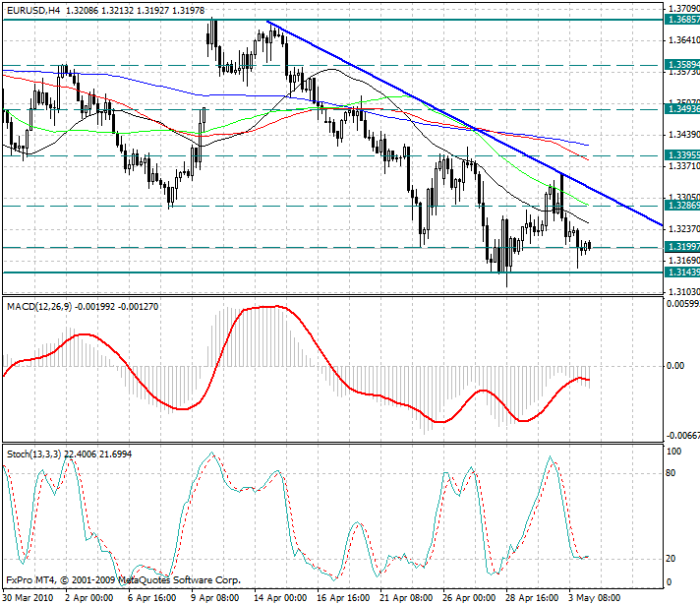Image resolution: width=700 pixels, height=605 pixels.
Task: Click the 1.33710 price axis value
Action: tap(684, 166)
